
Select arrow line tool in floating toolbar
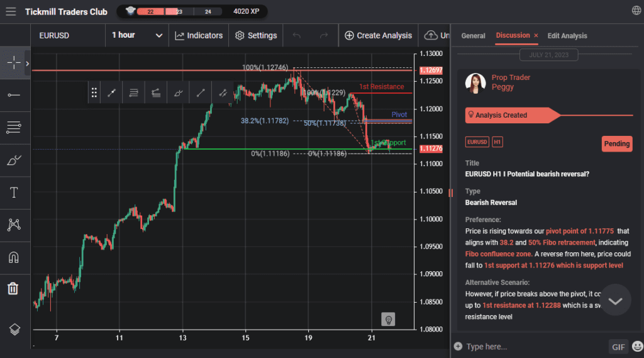111,92
